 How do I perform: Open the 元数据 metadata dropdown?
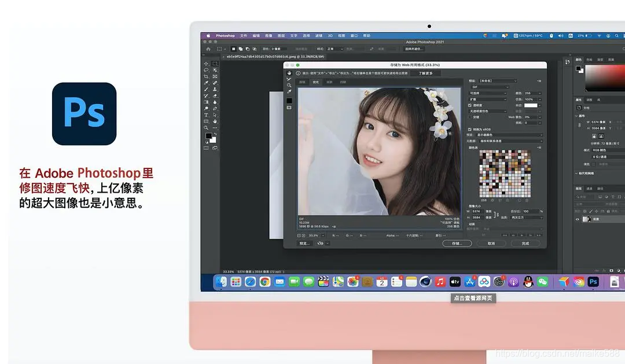click(x=510, y=141)
